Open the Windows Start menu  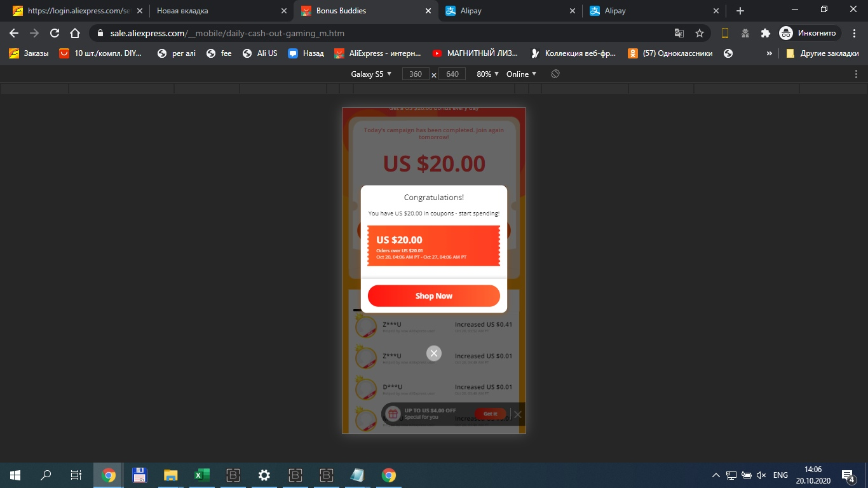tap(15, 475)
